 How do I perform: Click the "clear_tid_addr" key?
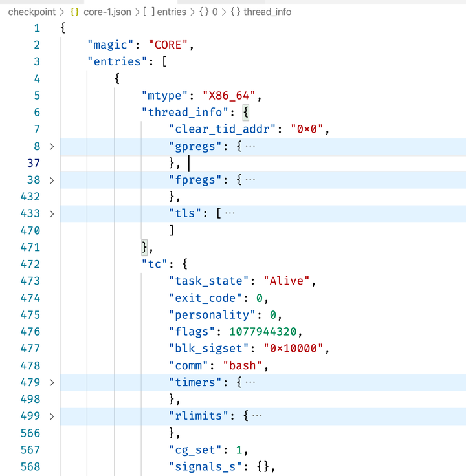(223, 129)
